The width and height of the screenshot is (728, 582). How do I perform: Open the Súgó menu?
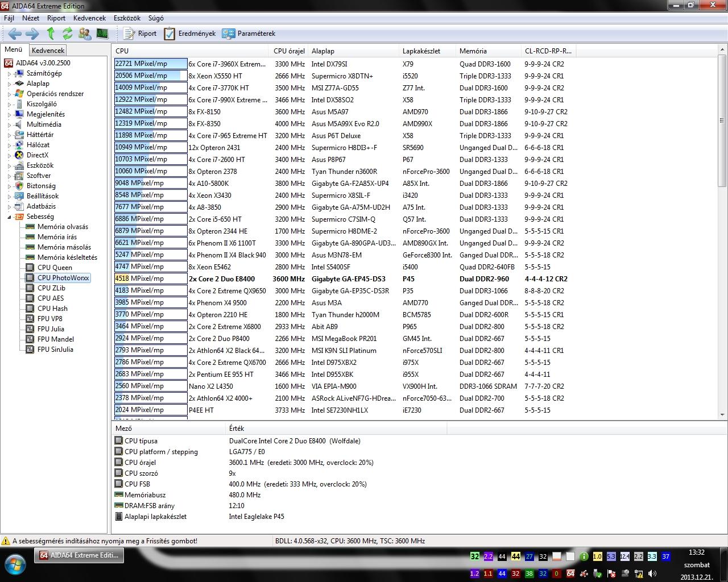pyautogui.click(x=156, y=18)
